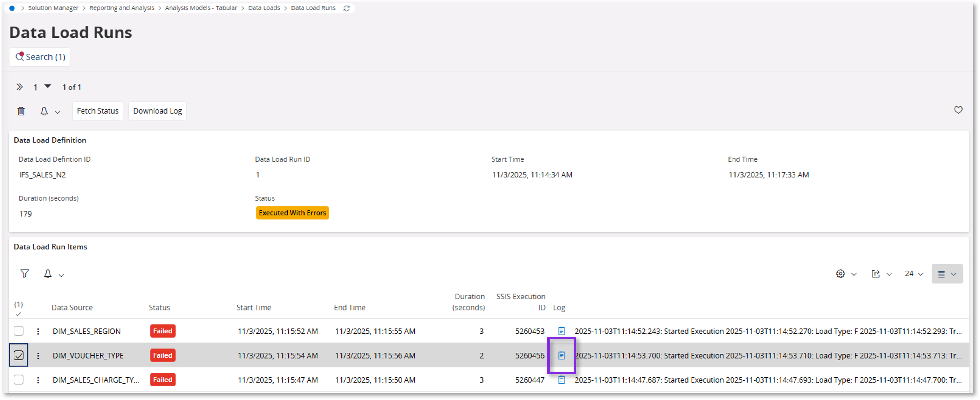Image resolution: width=980 pixels, height=400 pixels.
Task: Delete record with trash icon
Action: pos(21,111)
